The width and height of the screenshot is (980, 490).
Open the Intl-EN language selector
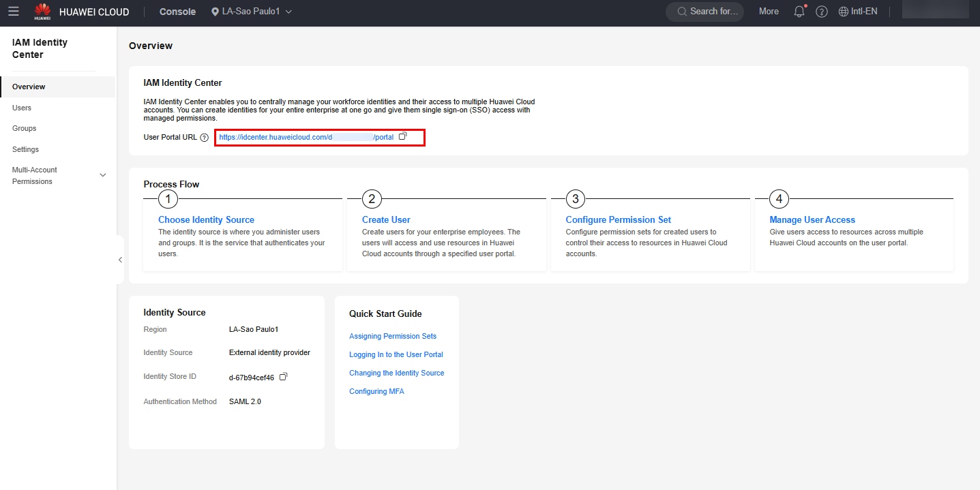click(x=858, y=12)
